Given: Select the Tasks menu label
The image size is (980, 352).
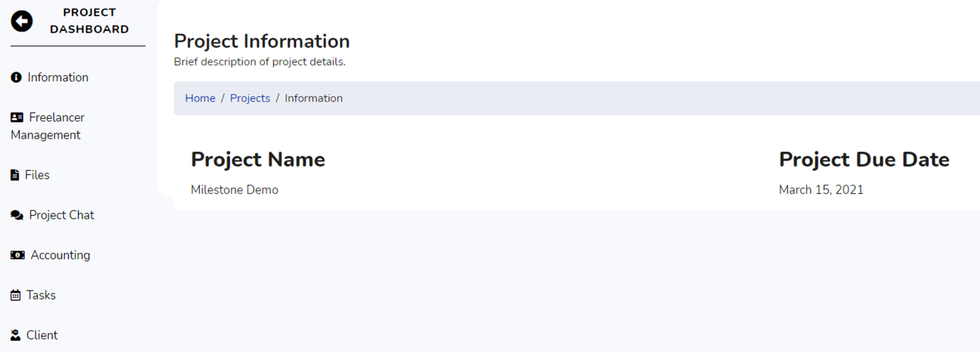Looking at the screenshot, I should point(41,295).
